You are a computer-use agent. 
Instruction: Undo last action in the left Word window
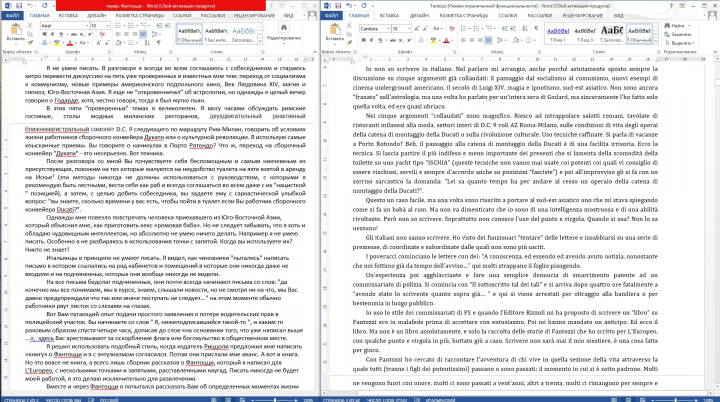coord(30,6)
